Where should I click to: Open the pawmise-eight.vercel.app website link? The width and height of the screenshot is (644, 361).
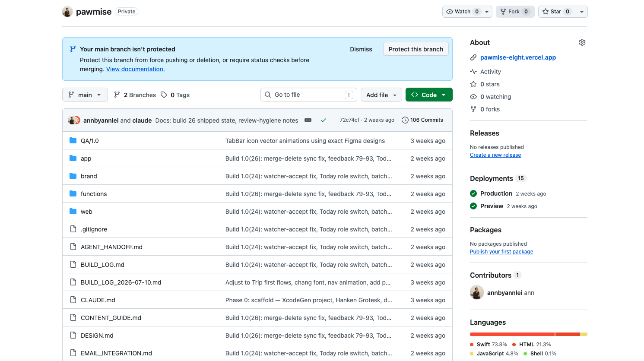(518, 57)
